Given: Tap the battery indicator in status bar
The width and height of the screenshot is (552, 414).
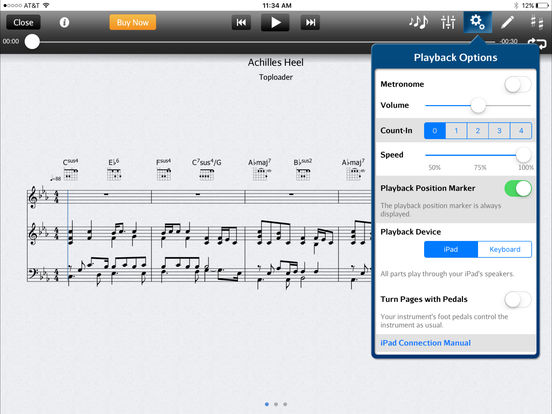Looking at the screenshot, I should tap(542, 5).
